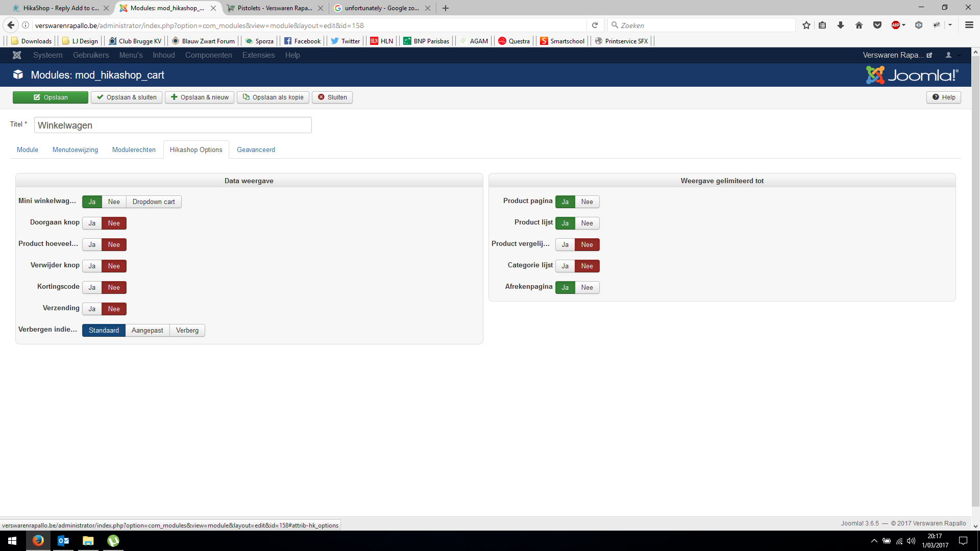Set Categorie lijst to Ja
Image resolution: width=980 pixels, height=551 pixels.
565,266
